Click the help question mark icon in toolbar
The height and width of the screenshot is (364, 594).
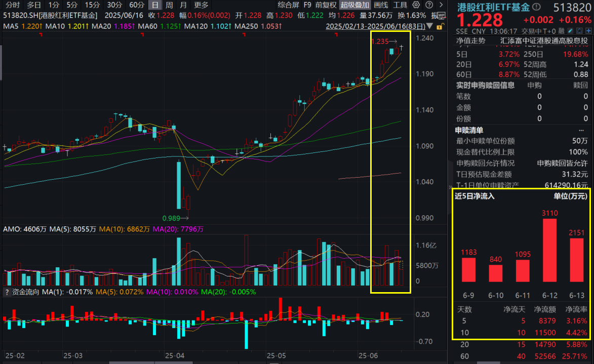[x=429, y=5]
